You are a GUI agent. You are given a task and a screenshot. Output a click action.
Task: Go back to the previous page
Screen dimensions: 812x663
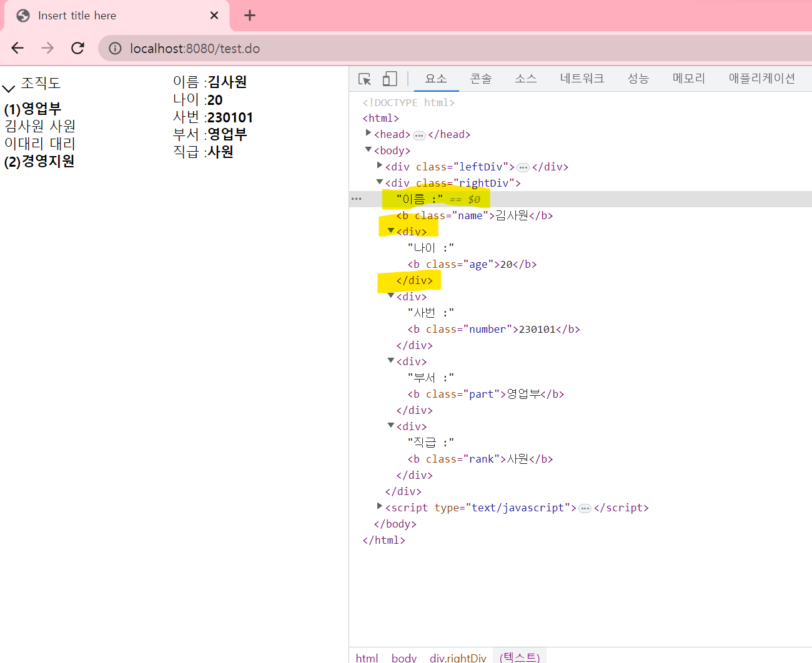(17, 48)
